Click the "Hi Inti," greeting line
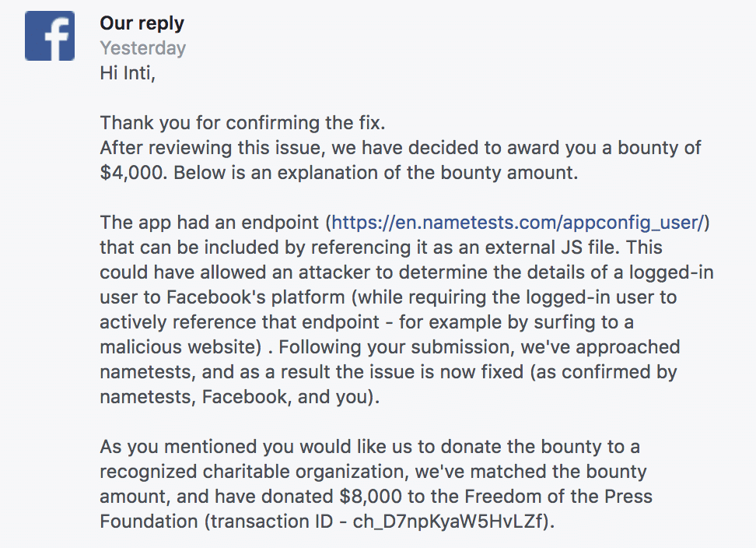Image resolution: width=756 pixels, height=548 pixels. pyautogui.click(x=132, y=73)
